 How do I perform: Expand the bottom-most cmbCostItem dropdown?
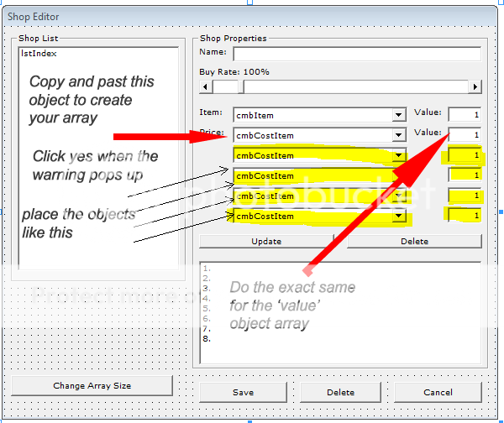point(398,217)
